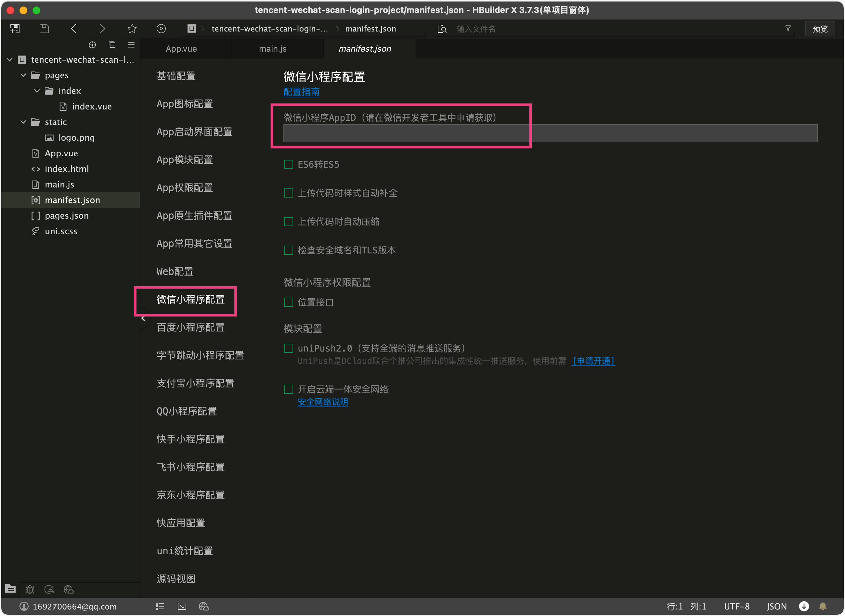The image size is (845, 616).
Task: Open index.html in the file tree
Action: [x=66, y=169]
